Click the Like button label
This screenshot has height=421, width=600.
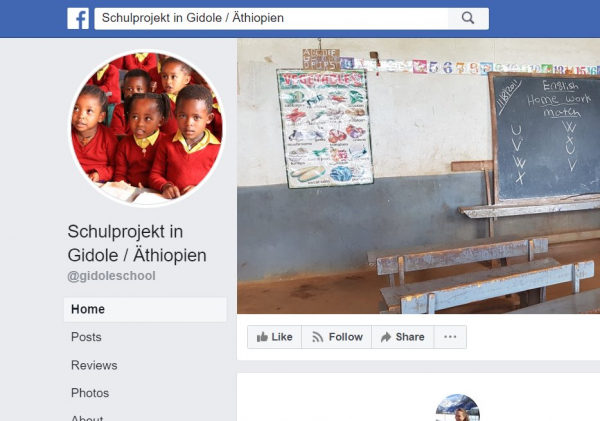tap(282, 337)
